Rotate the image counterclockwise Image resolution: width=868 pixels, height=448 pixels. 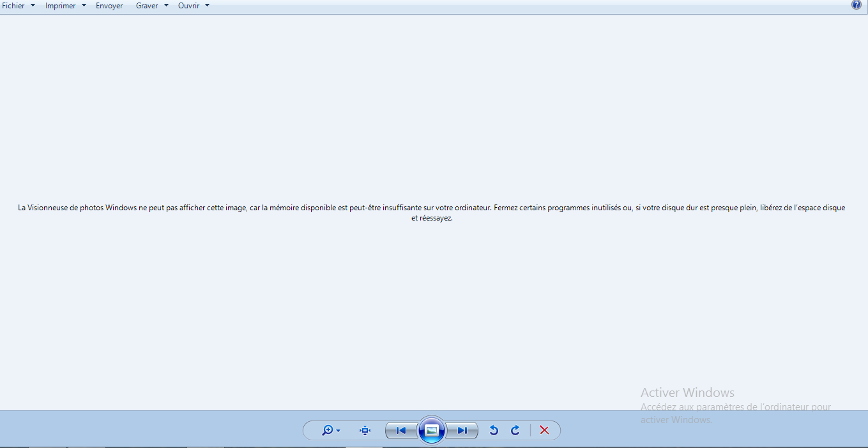click(x=494, y=431)
